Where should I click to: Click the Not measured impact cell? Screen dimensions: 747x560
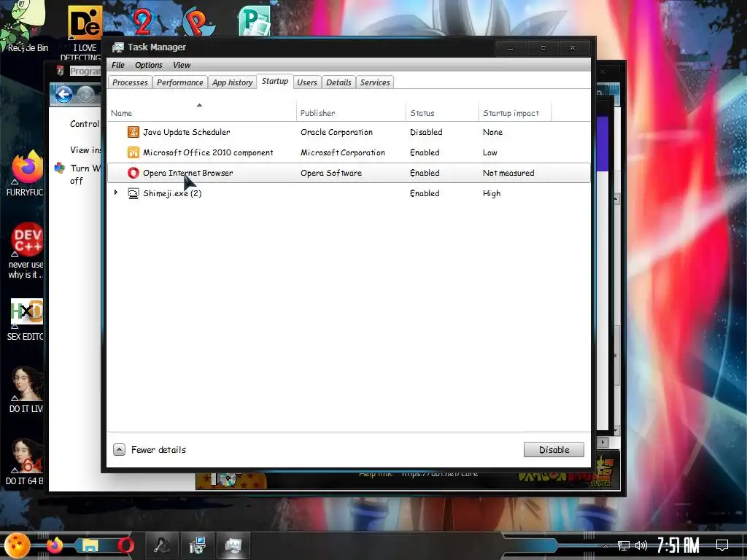pos(508,173)
